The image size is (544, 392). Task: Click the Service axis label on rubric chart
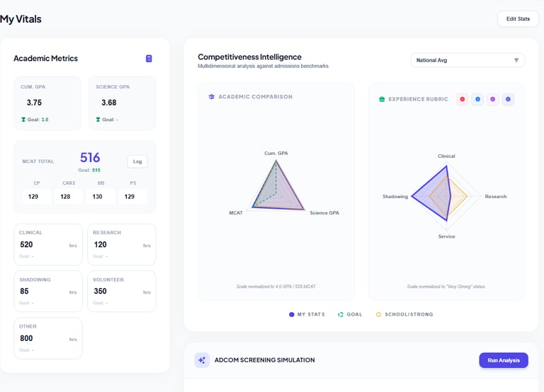[x=446, y=236]
